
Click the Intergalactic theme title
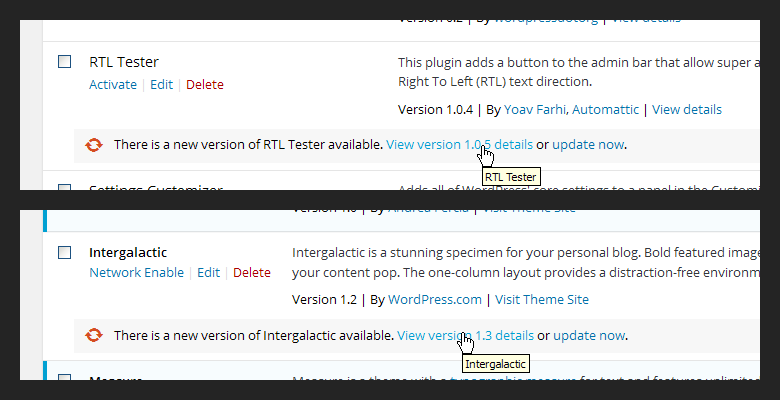click(x=128, y=253)
